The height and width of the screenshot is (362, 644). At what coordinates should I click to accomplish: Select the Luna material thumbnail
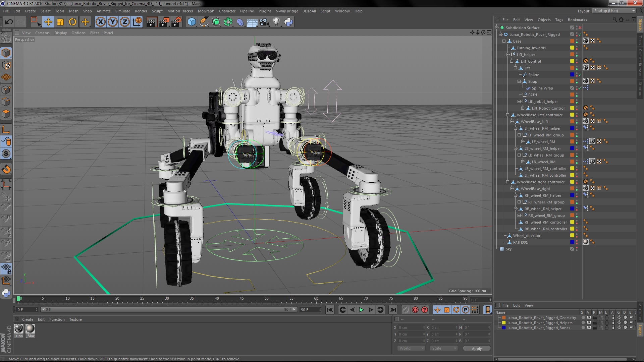click(x=19, y=329)
